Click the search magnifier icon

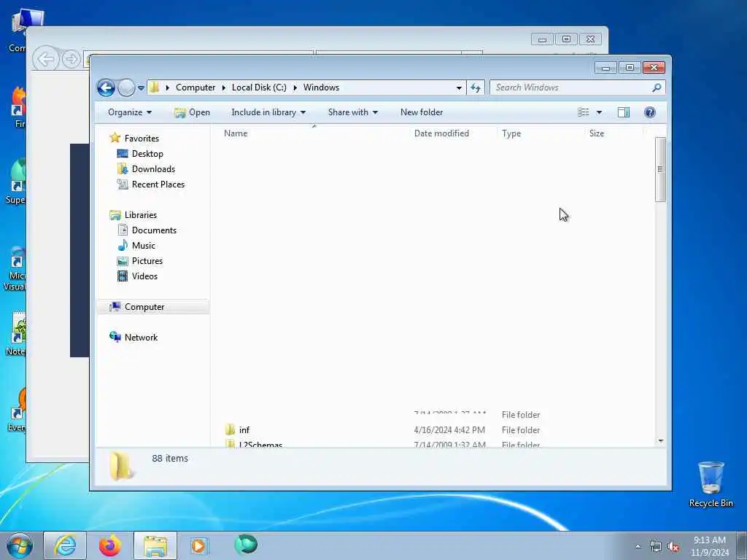point(657,87)
